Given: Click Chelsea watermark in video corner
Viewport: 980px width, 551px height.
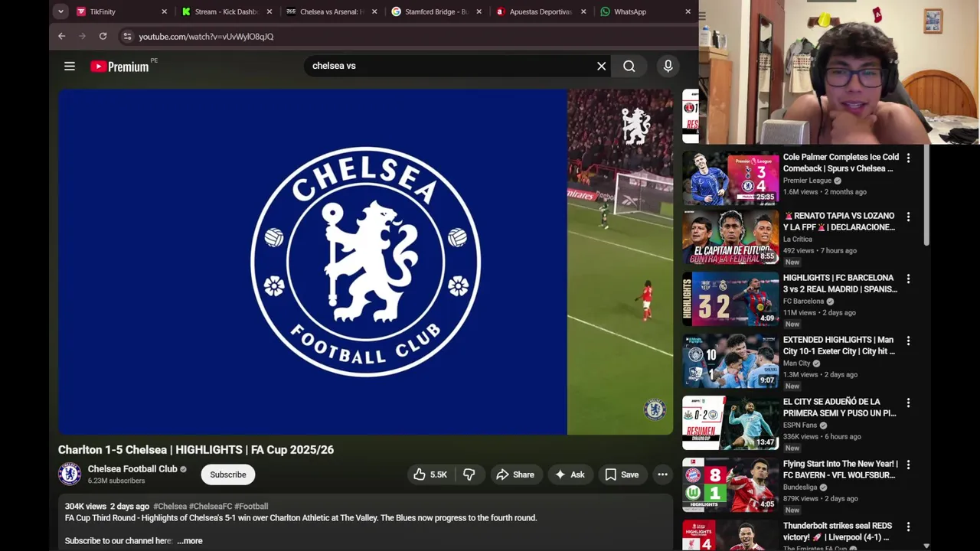Looking at the screenshot, I should coord(655,409).
